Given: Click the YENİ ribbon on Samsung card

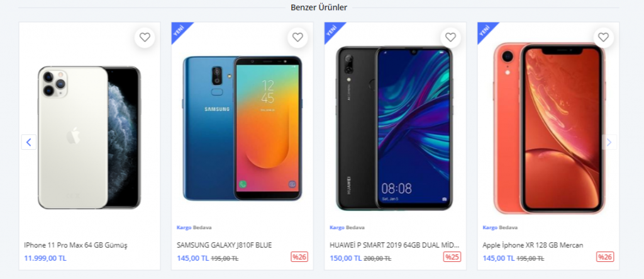Looking at the screenshot, I should 180,31.
